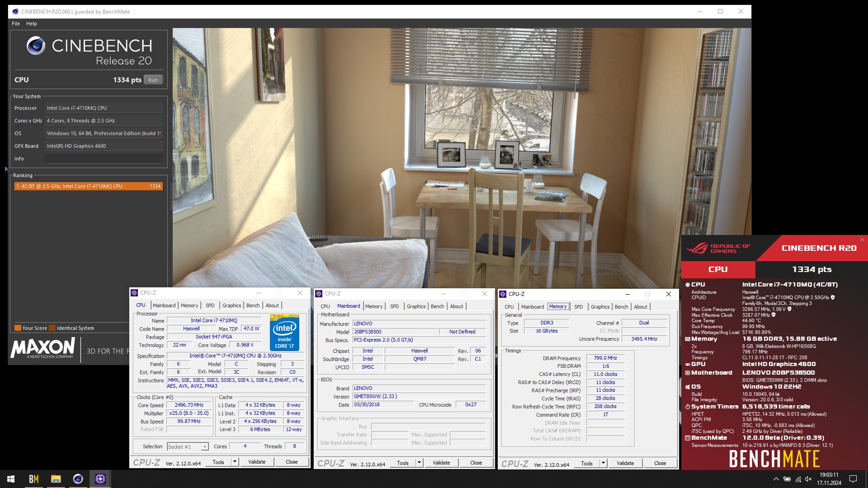The height and width of the screenshot is (488, 868).
Task: Click the GFX Board value HD Graphics 4600
Action: coord(104,146)
